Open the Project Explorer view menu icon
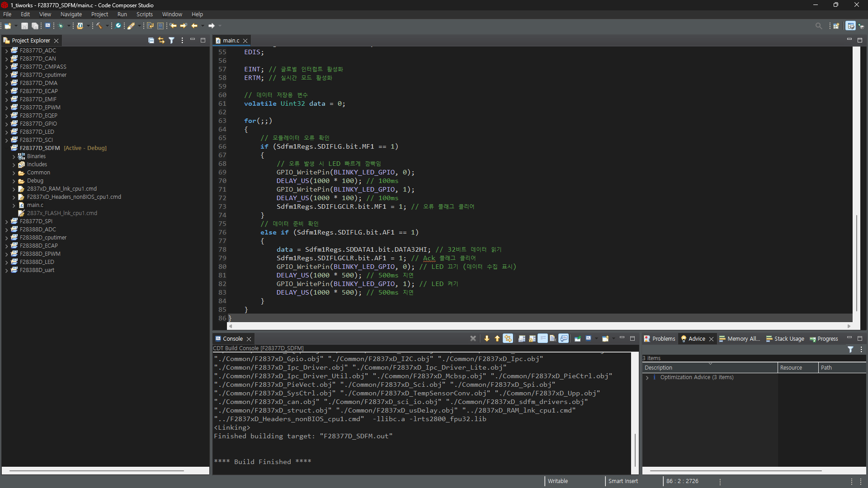Viewport: 868px width, 488px height. coord(182,40)
